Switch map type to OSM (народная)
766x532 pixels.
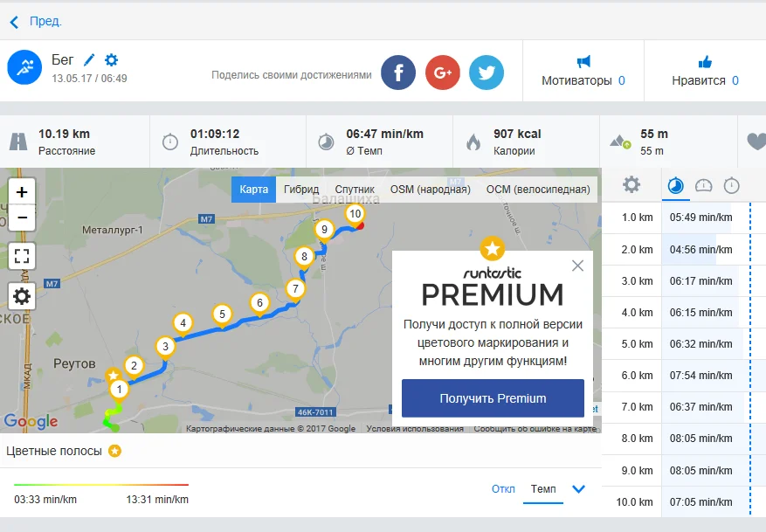[430, 190]
